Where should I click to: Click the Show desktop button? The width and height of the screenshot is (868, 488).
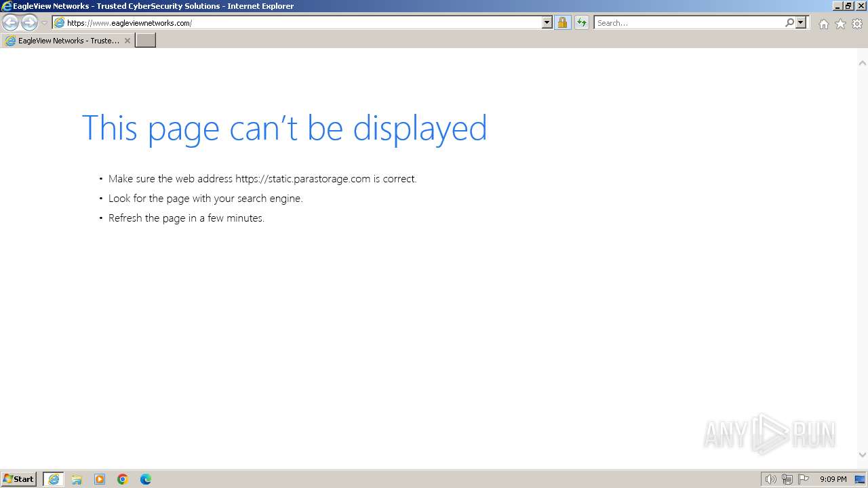click(x=860, y=479)
